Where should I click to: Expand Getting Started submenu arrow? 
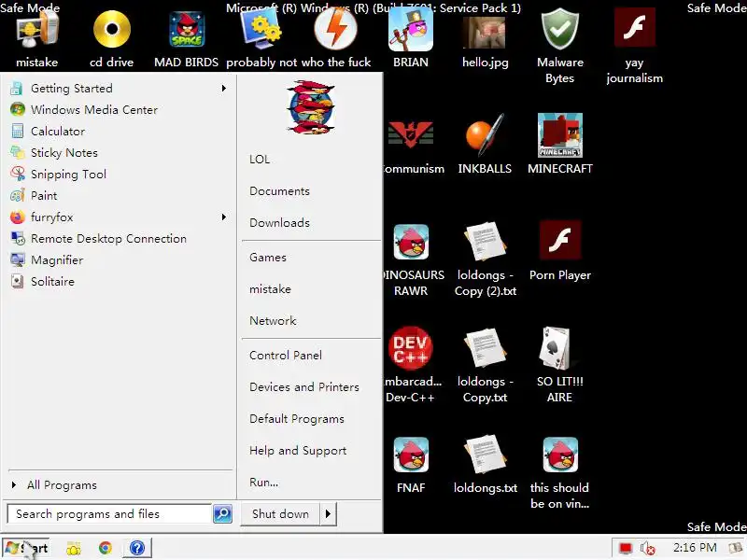[x=224, y=89]
